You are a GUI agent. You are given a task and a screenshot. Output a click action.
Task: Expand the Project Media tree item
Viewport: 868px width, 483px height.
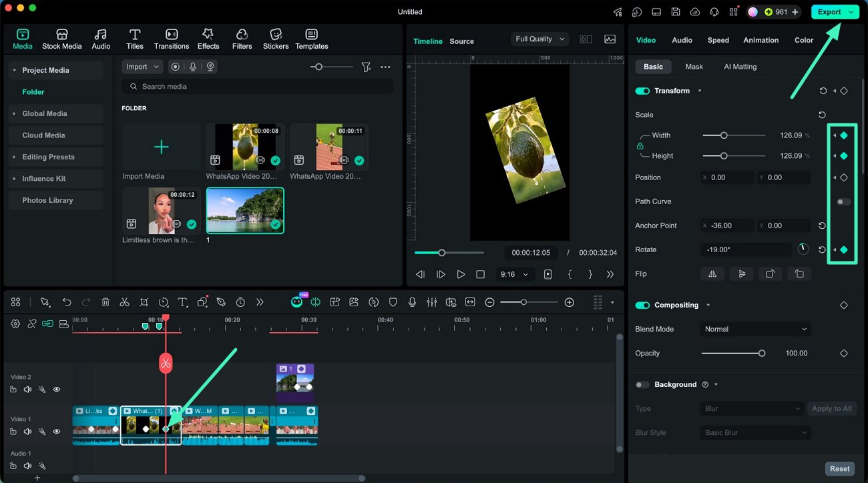click(14, 70)
